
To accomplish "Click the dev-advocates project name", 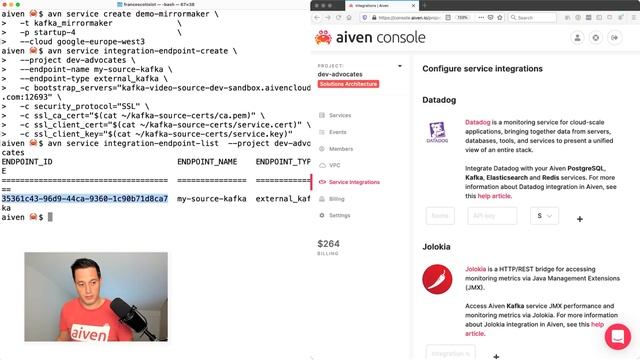I will coord(340,74).
